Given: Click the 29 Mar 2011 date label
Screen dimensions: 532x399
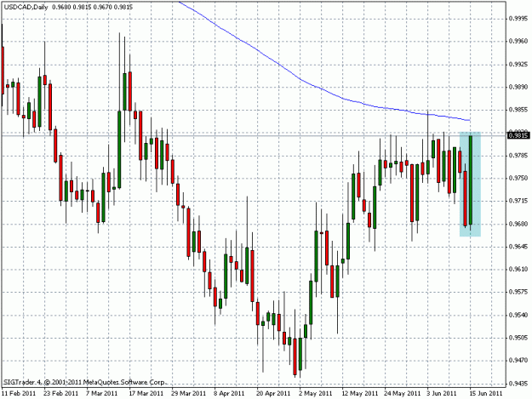Looking at the screenshot, I should click(189, 394).
